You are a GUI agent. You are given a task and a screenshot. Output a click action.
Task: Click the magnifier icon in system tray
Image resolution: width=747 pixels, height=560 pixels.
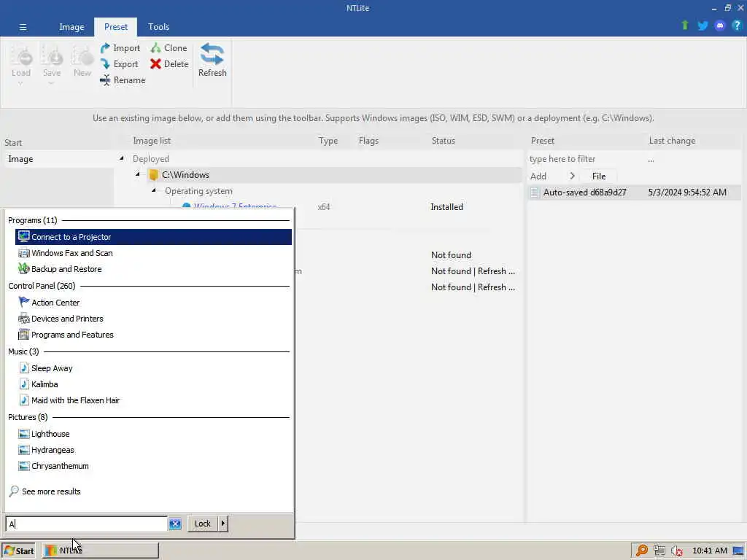[x=642, y=551]
